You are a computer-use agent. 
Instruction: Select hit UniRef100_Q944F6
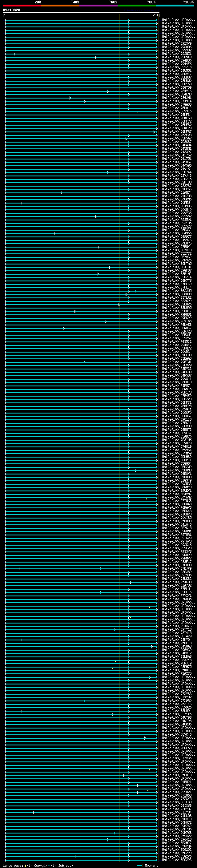[x=177, y=64]
